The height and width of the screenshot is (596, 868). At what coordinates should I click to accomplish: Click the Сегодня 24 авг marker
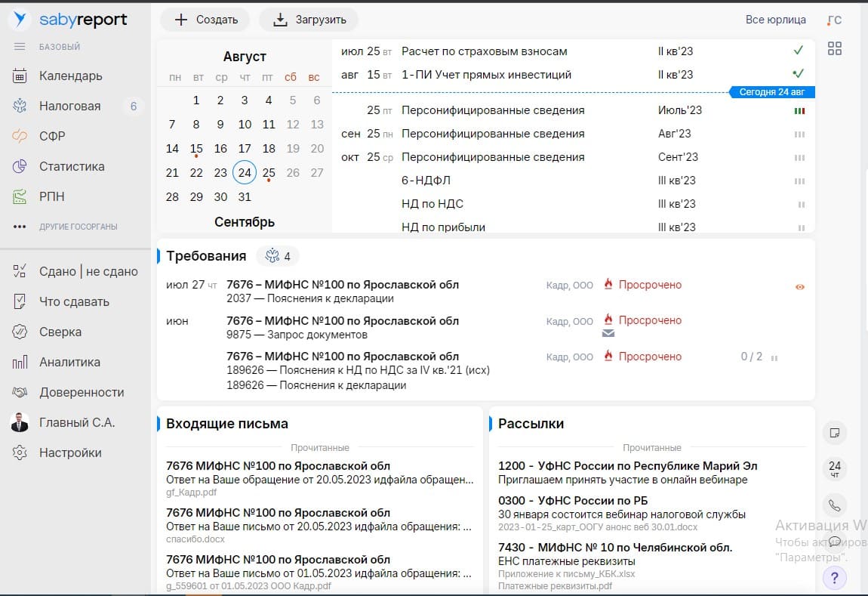(771, 92)
